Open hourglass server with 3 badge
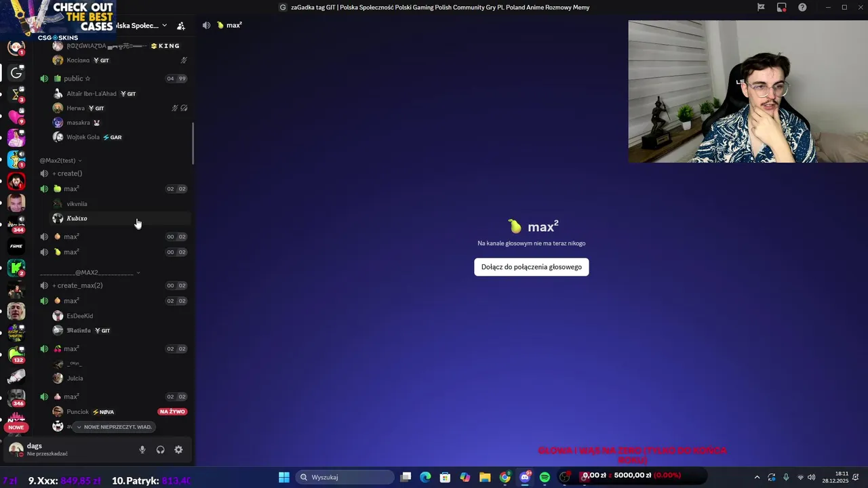Viewport: 868px width, 488px height. 16,94
